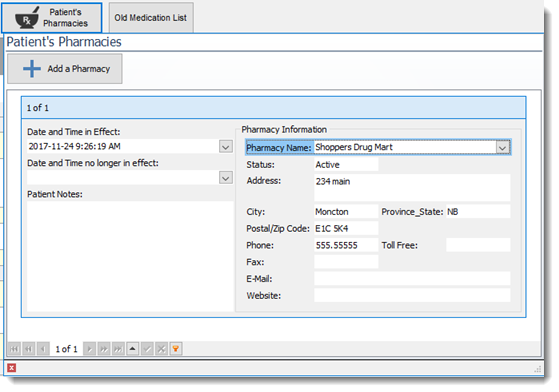
Task: Click the 'Pharmacy Name:' label
Action: point(279,148)
